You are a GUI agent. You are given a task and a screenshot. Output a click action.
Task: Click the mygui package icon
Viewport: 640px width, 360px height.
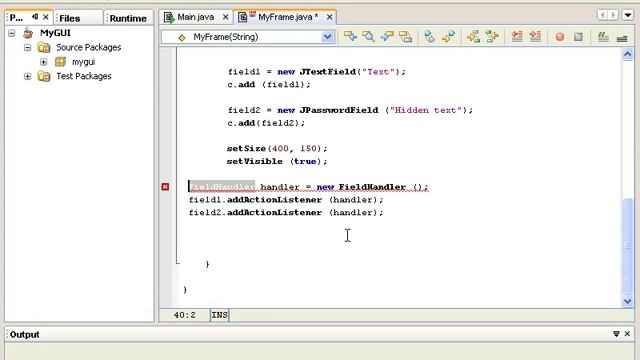tap(60, 62)
